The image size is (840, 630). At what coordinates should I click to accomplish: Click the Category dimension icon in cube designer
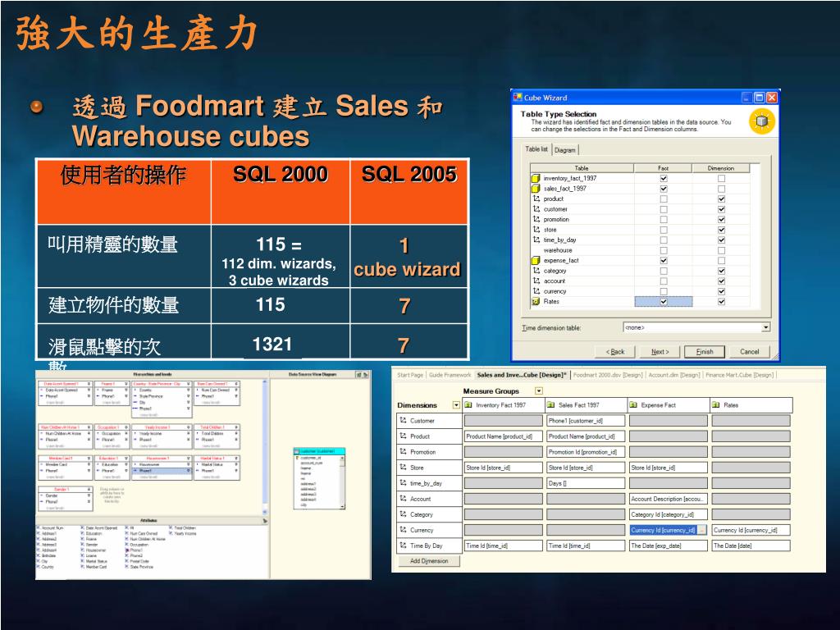point(403,514)
